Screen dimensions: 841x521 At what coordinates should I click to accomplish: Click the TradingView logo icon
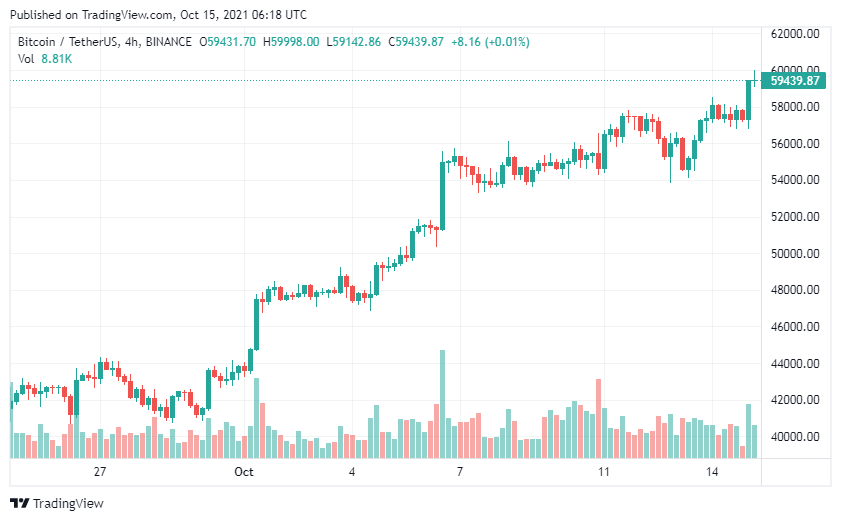(19, 503)
